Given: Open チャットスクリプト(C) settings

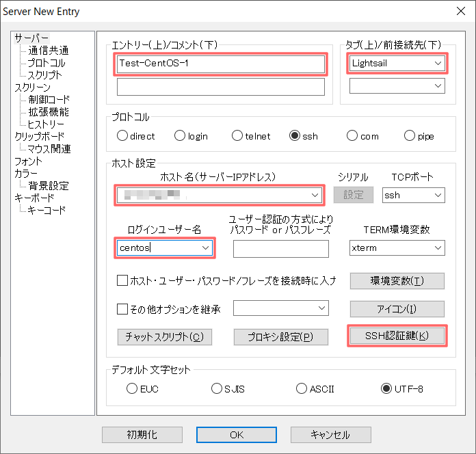Looking at the screenshot, I should [x=165, y=337].
